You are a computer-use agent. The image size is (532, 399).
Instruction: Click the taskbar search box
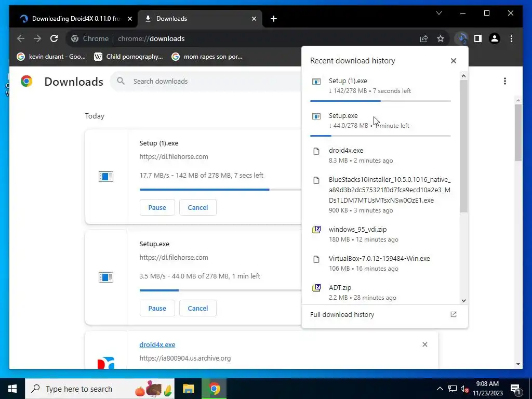(100, 389)
